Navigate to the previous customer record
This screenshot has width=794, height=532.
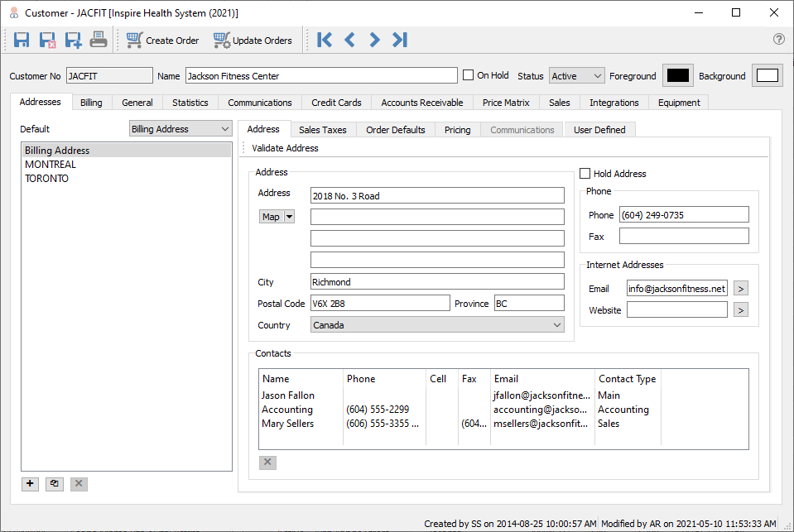coord(349,40)
